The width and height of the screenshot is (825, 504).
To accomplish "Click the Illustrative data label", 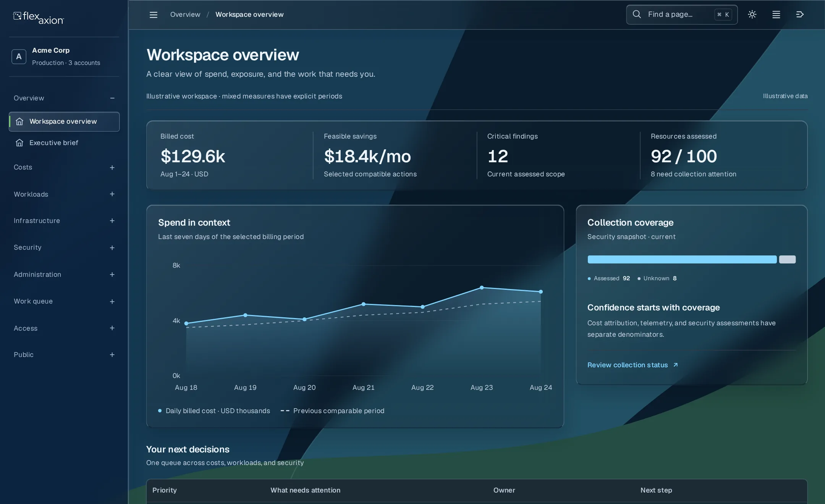I will point(785,96).
